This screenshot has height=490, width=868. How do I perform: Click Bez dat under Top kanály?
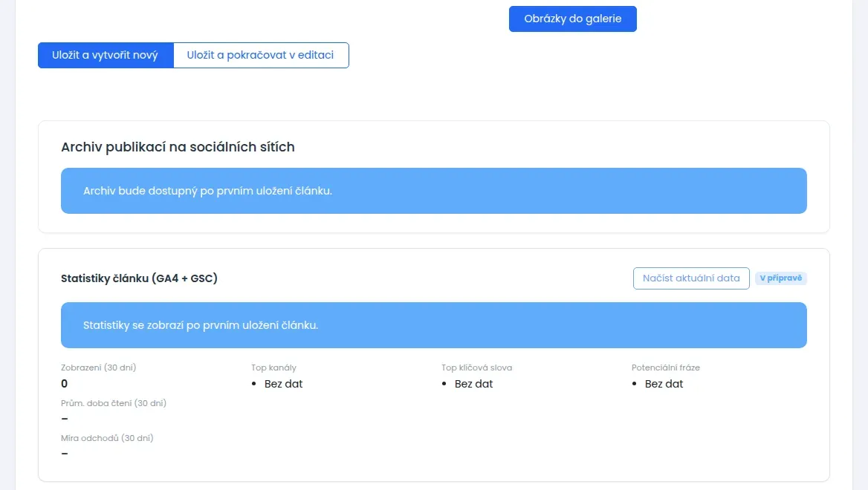pyautogui.click(x=283, y=384)
